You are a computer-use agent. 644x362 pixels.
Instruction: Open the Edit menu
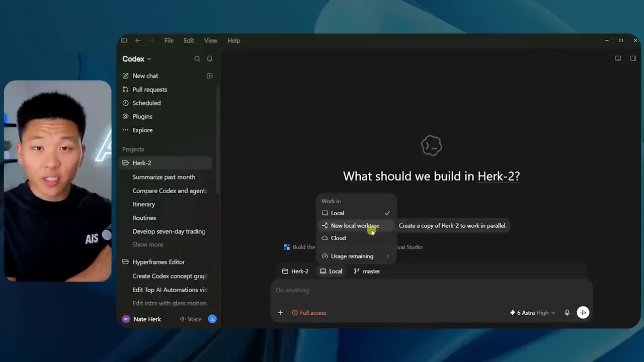coord(189,41)
